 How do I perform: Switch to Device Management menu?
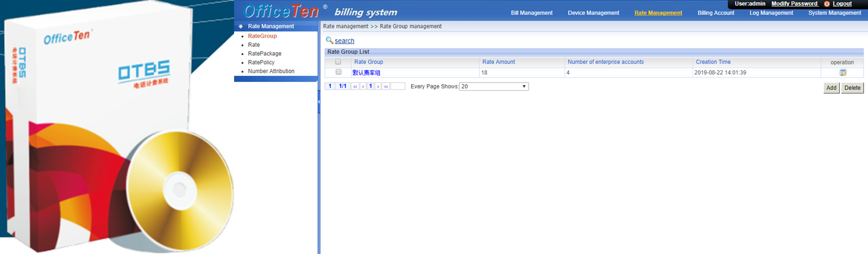pos(593,13)
